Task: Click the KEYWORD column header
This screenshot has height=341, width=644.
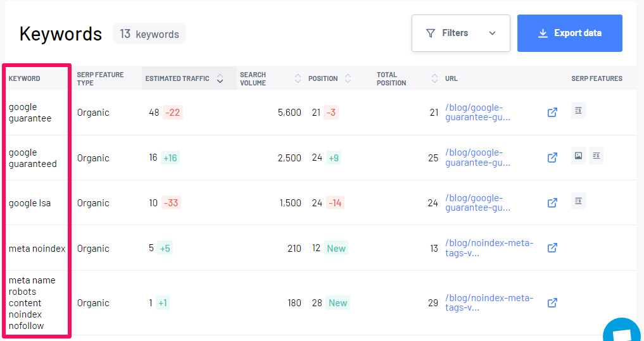Action: tap(24, 78)
